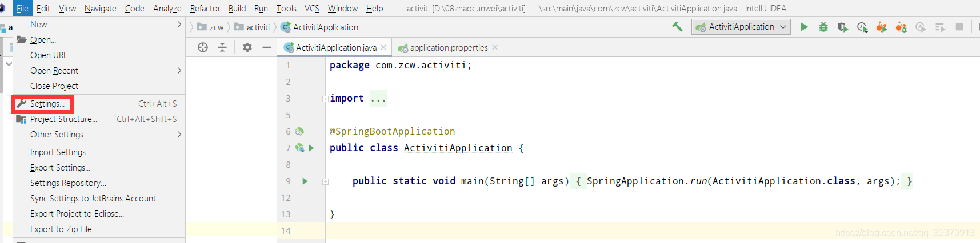Choose Settings Repository... from the File menu
980x243 pixels.
click(99, 183)
